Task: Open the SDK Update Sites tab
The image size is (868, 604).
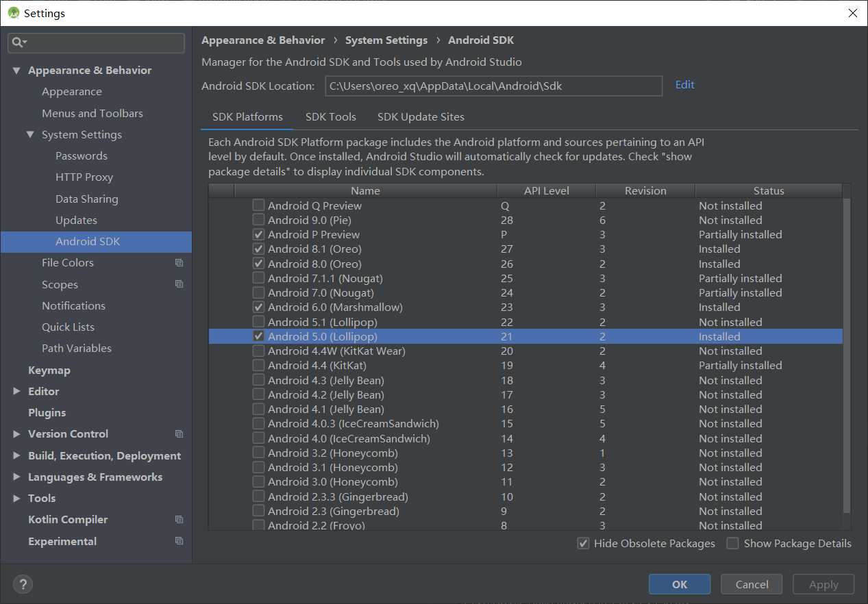Action: 421,117
